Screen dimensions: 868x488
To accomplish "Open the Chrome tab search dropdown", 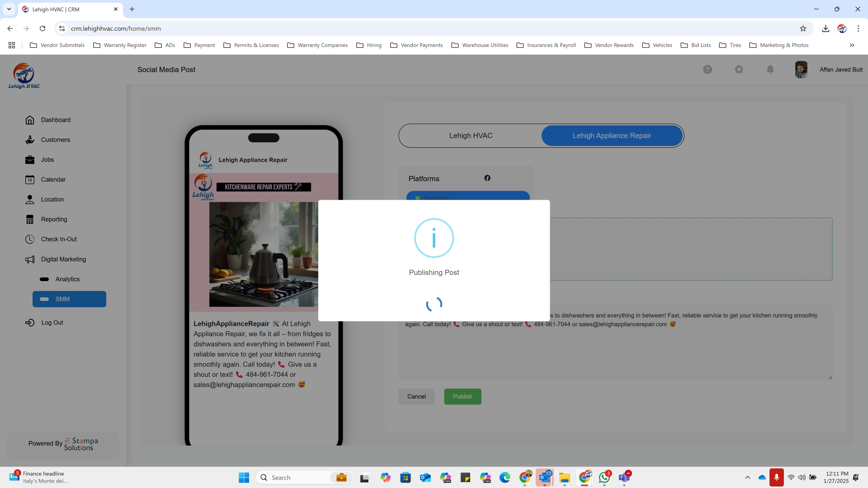I will [9, 9].
